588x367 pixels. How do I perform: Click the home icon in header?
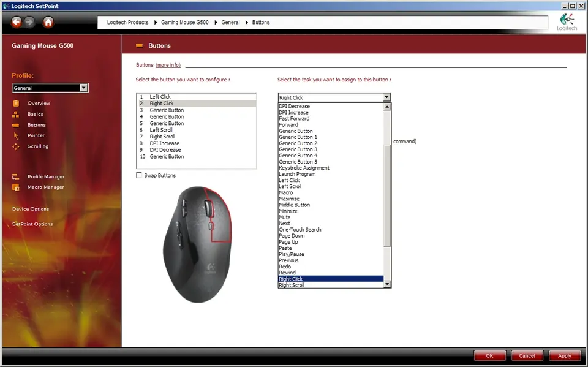click(x=48, y=22)
